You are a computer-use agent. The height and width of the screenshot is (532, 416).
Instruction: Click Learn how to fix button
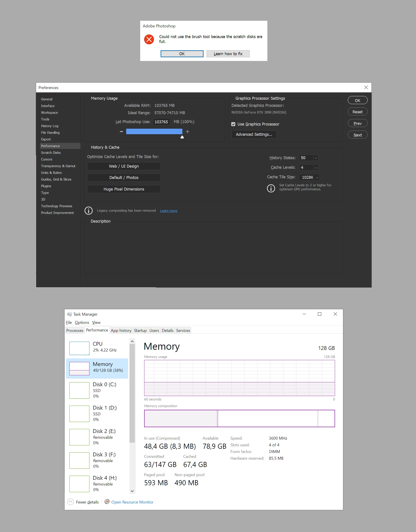coord(228,54)
